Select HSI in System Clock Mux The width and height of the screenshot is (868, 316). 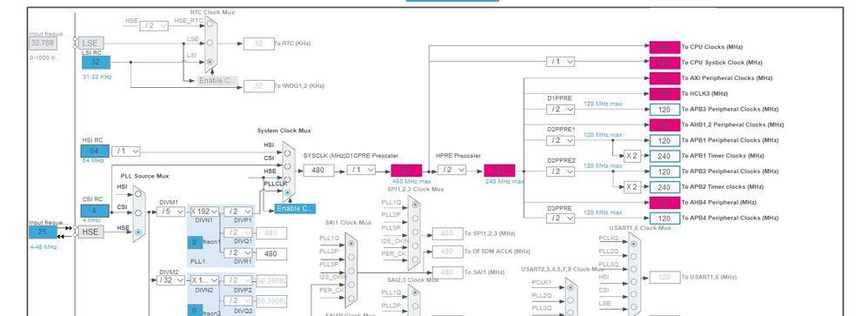point(287,153)
